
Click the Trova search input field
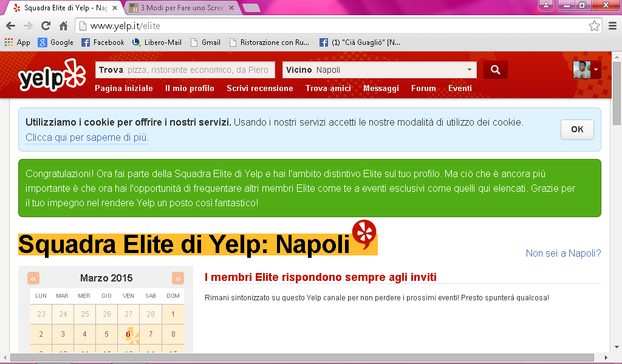click(185, 70)
